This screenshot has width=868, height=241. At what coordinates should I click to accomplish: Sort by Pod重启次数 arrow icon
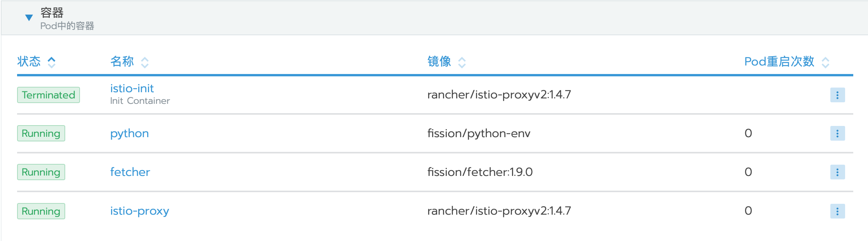coord(826,62)
